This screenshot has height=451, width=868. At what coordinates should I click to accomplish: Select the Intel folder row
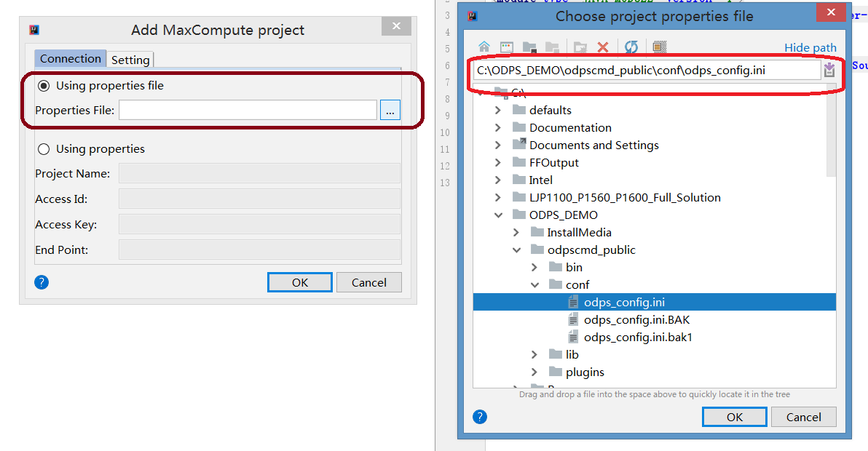click(655, 180)
